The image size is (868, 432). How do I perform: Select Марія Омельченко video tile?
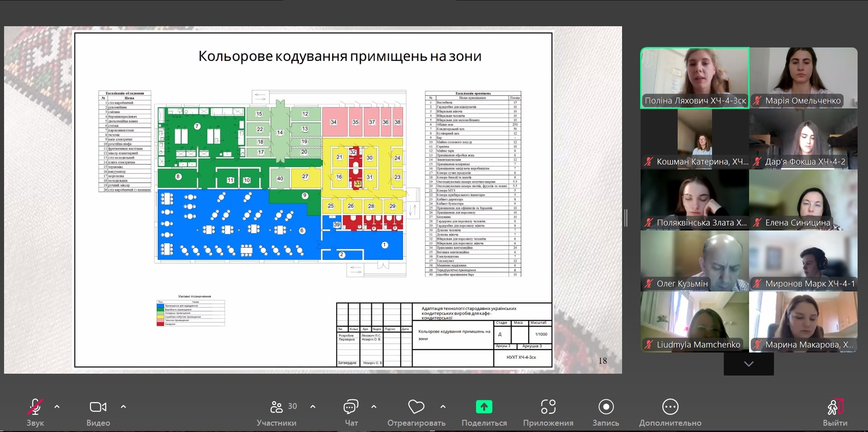pyautogui.click(x=803, y=78)
